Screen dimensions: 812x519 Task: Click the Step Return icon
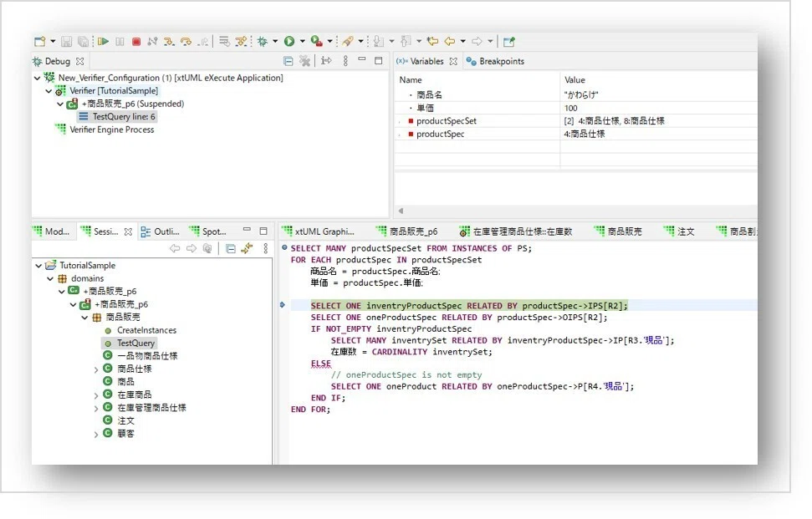[203, 42]
